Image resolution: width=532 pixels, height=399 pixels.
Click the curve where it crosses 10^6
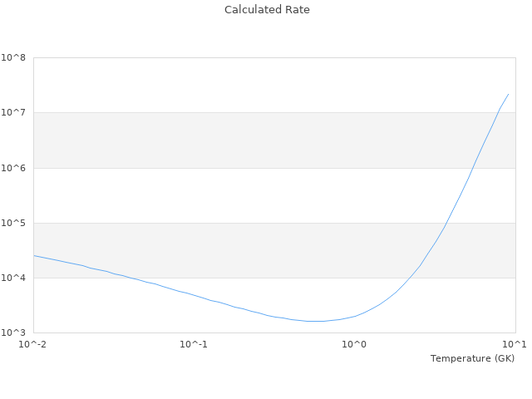tap(473, 168)
